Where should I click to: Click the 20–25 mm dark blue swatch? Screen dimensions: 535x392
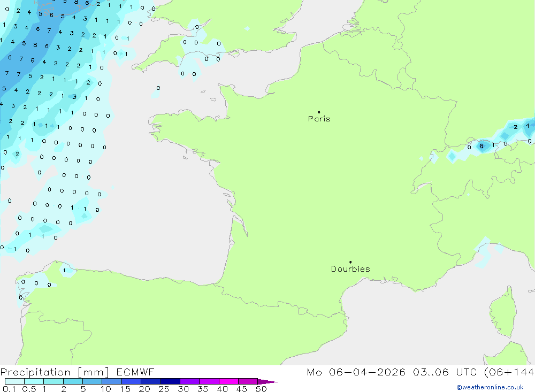point(151,381)
